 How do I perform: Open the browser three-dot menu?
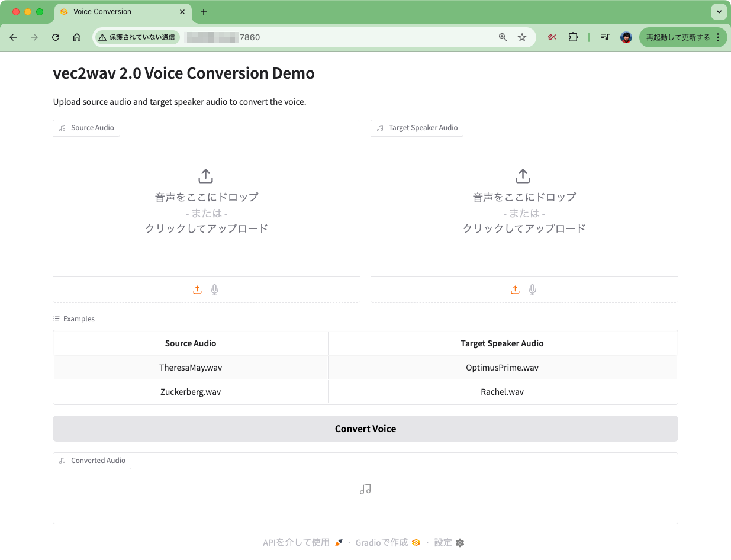pos(719,37)
